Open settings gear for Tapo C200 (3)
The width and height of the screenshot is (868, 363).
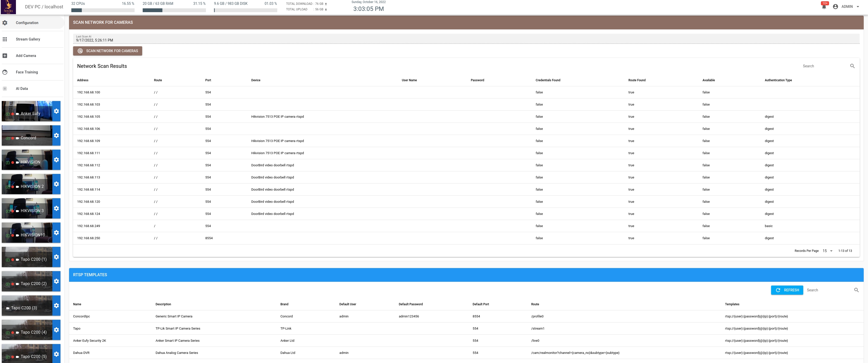pos(56,306)
